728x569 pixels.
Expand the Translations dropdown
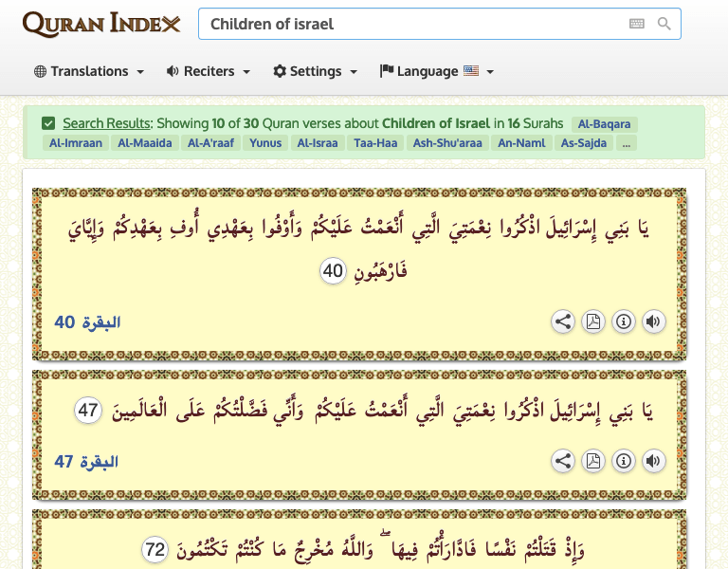[89, 71]
